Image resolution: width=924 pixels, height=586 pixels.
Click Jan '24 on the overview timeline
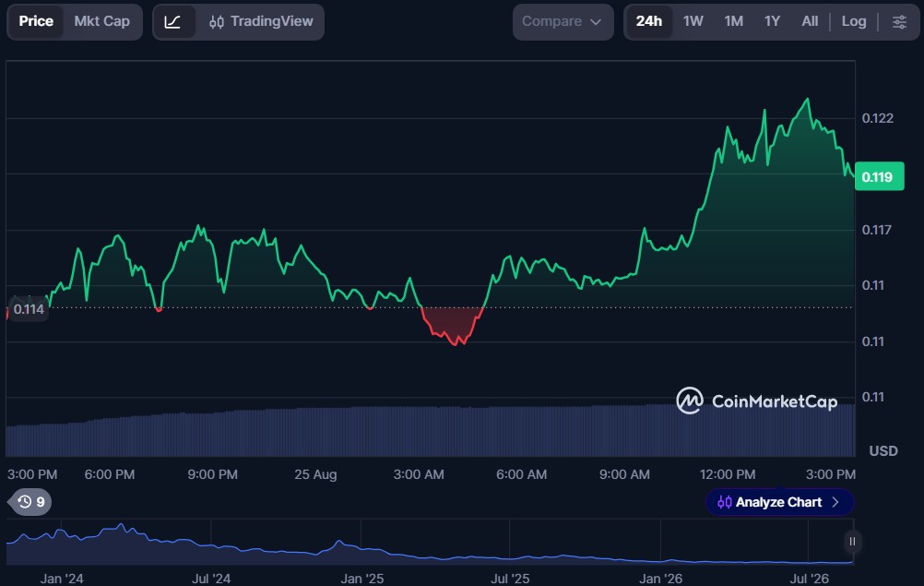pos(61,579)
